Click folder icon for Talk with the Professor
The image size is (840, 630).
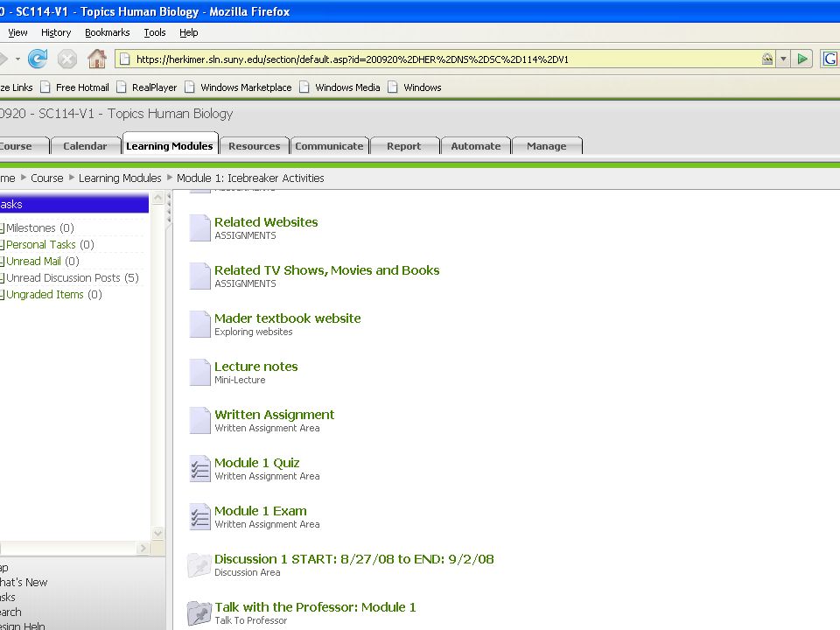tap(199, 613)
